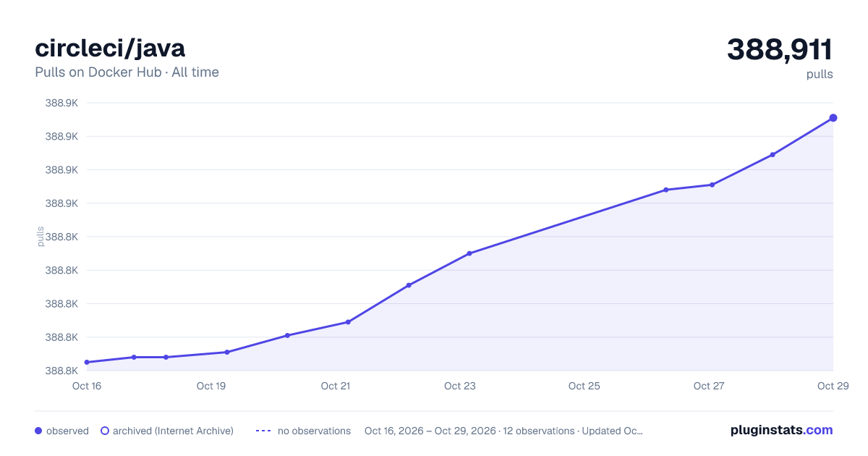Select the large final data point at Oct 29
The height and width of the screenshot is (456, 868).
pyautogui.click(x=833, y=118)
